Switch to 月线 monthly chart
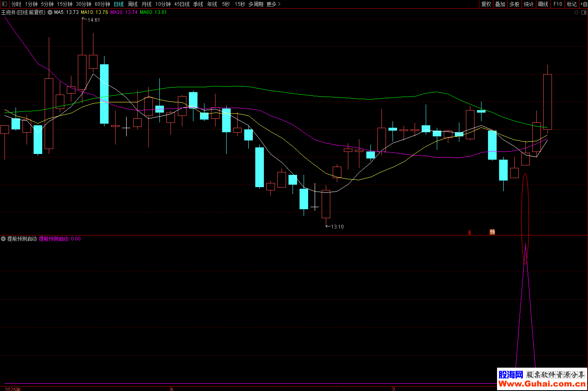The width and height of the screenshot is (588, 391). 147,4
